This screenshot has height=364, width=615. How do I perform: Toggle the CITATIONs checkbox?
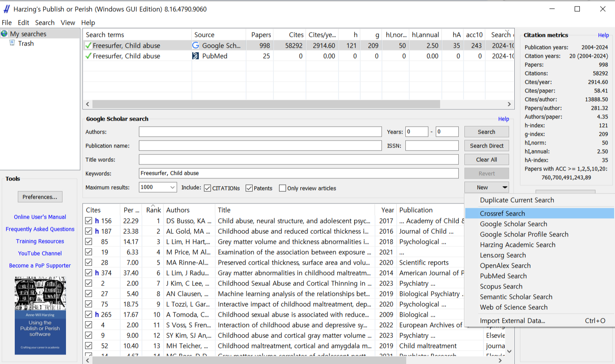(207, 188)
